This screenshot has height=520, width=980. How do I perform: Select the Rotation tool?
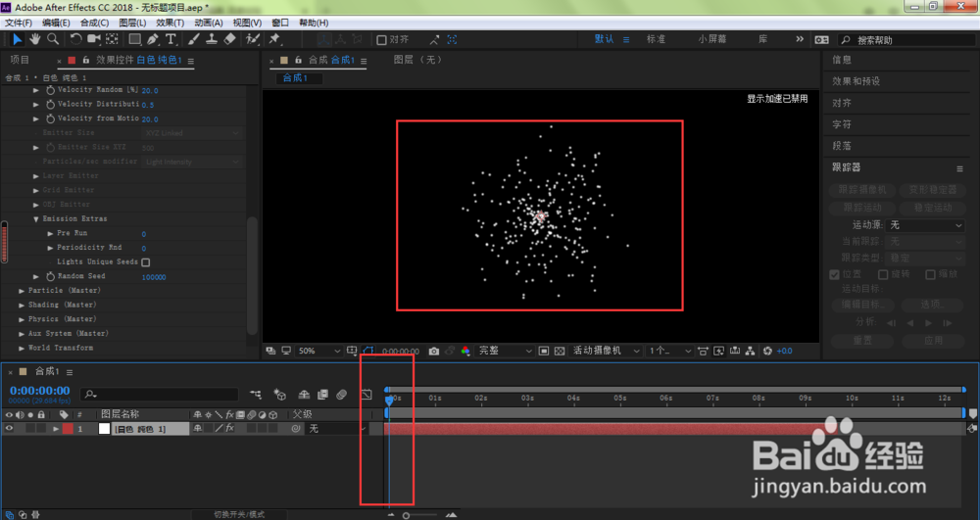[x=75, y=39]
